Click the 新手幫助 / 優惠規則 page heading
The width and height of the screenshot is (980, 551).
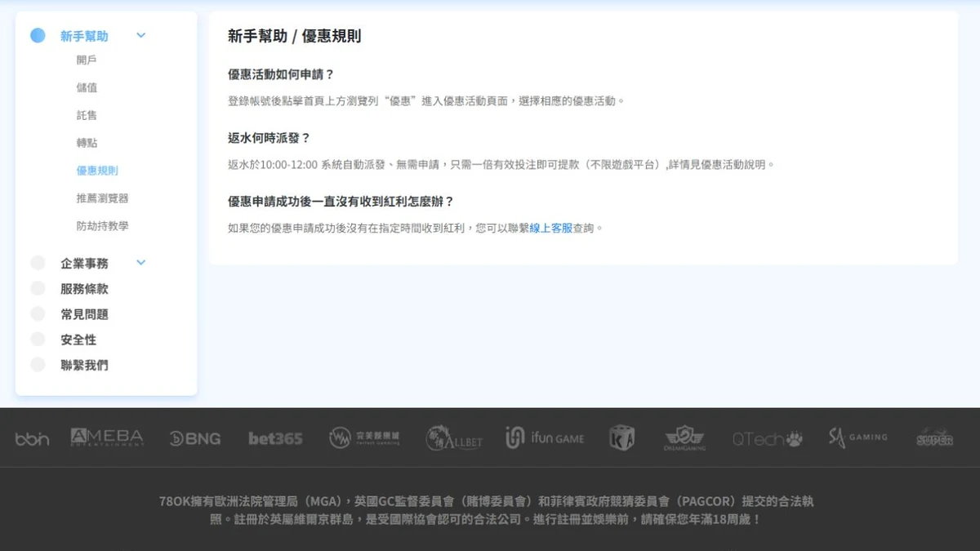pos(294,36)
